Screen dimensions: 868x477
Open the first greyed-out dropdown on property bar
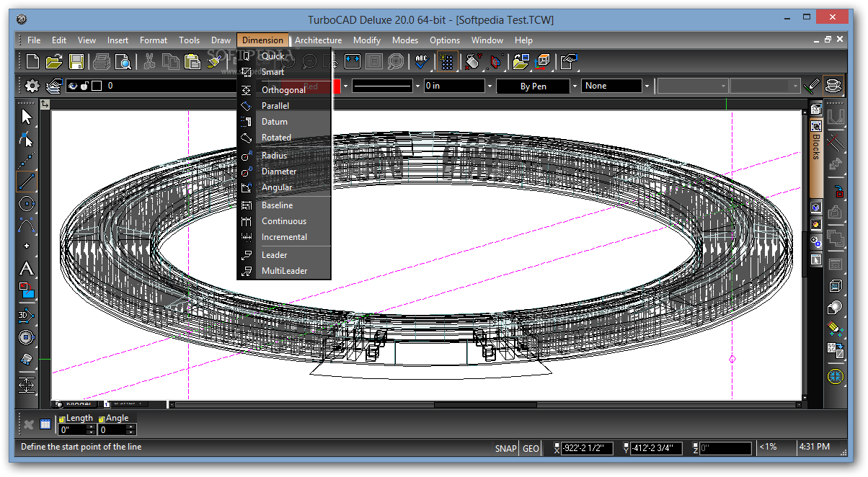pyautogui.click(x=693, y=86)
